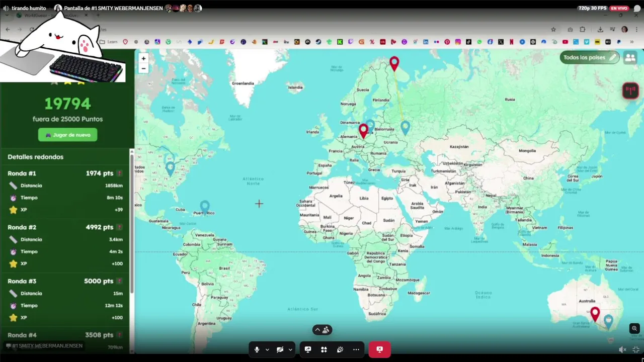Open the browser downloads icon
This screenshot has width=644, height=362.
click(x=600, y=29)
